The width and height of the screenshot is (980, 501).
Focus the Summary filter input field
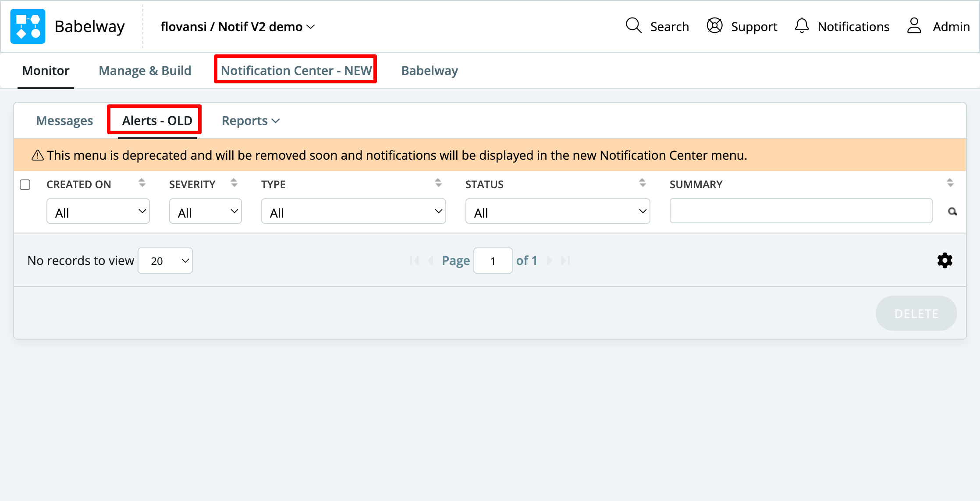pos(801,211)
